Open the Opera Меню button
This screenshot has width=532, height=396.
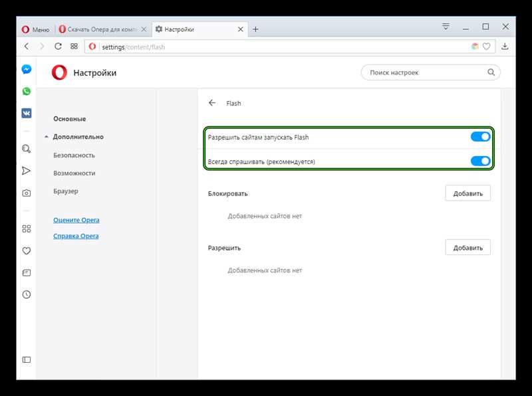pos(36,29)
